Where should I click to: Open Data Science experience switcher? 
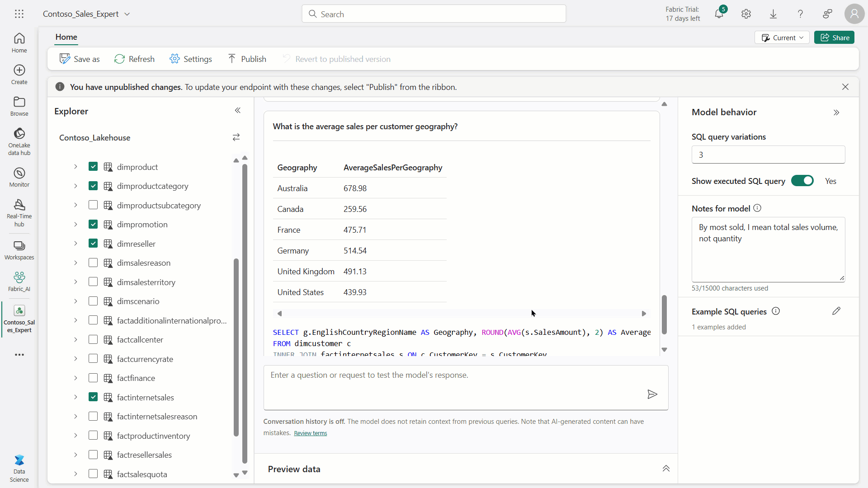(x=19, y=469)
